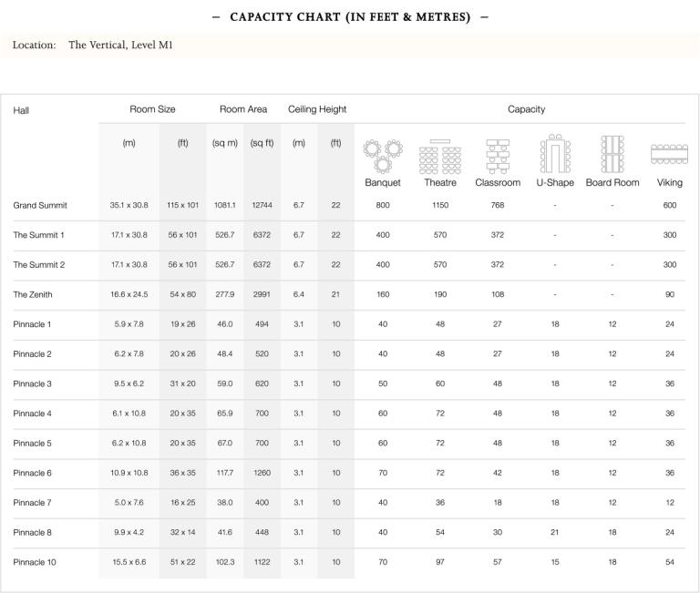Select the Room Area header
This screenshot has height=593, width=700.
tap(243, 109)
